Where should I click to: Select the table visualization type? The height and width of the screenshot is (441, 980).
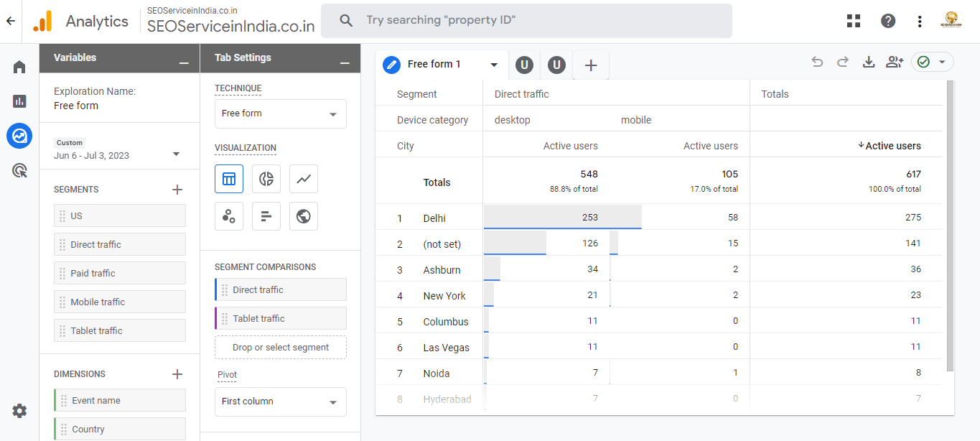[x=229, y=179]
